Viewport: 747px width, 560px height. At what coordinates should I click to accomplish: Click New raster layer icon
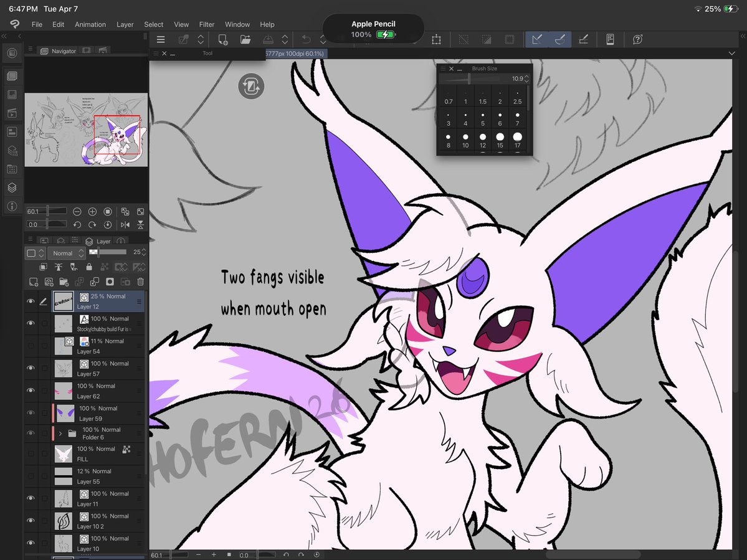tap(34, 282)
